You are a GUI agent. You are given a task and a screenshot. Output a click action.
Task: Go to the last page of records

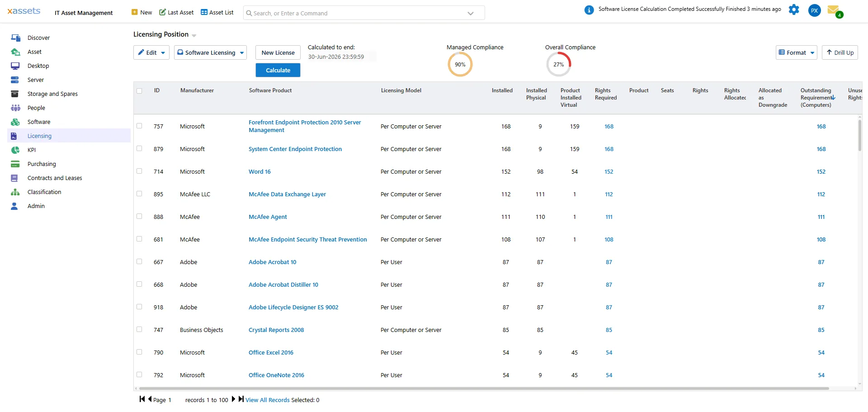241,399
